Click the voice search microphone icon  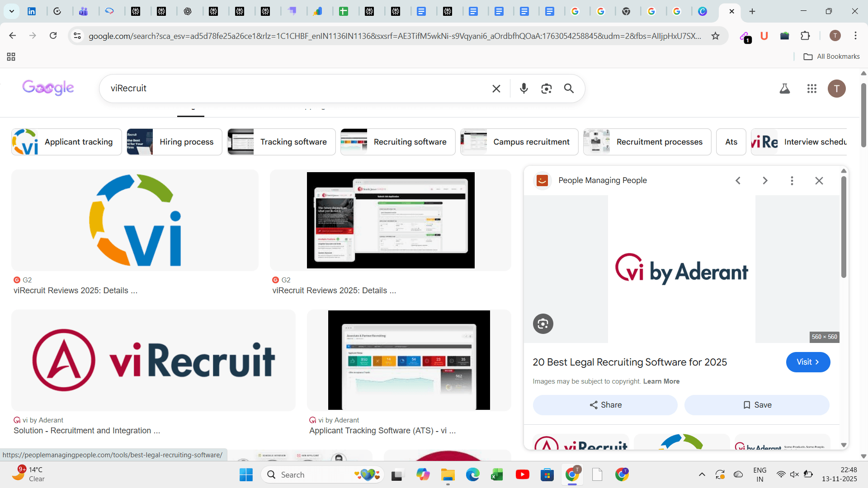tap(524, 89)
